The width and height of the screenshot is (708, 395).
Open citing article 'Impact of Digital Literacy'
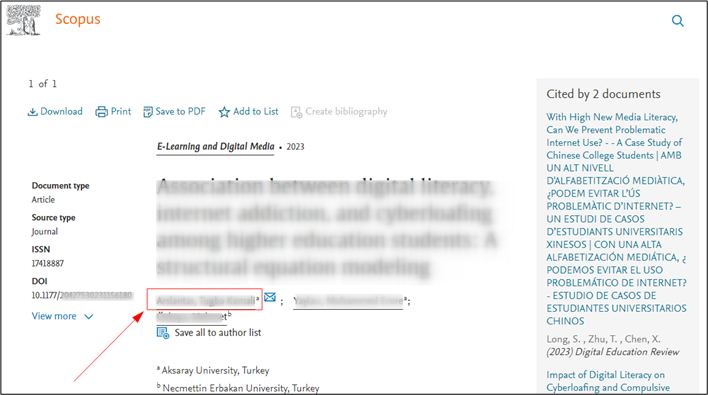pyautogui.click(x=608, y=381)
